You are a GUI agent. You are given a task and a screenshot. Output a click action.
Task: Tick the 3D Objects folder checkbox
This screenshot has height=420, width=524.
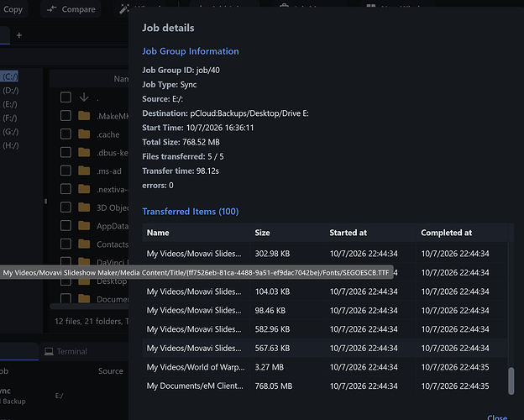pos(65,207)
